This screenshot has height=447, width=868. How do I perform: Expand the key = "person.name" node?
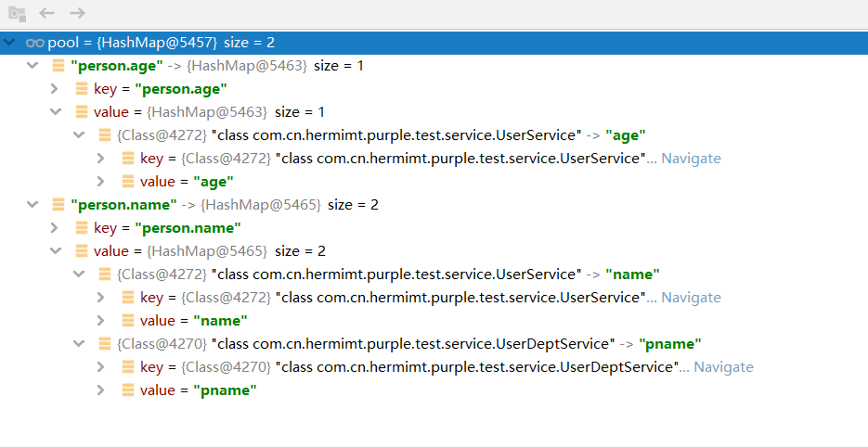54,228
